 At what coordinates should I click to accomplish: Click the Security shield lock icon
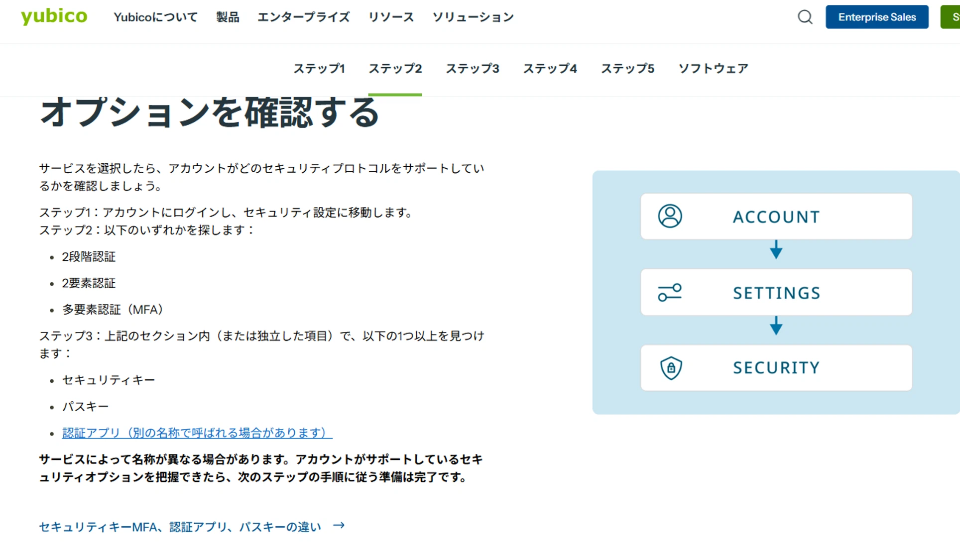671,368
